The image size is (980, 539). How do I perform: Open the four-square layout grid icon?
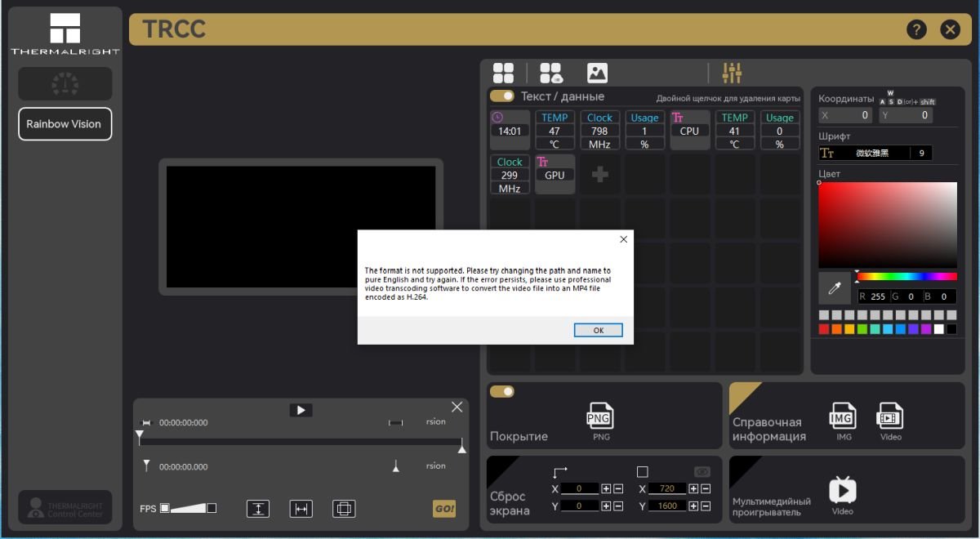click(503, 73)
